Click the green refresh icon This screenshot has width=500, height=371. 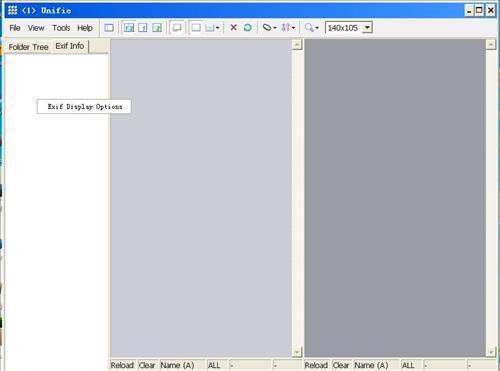click(x=247, y=28)
